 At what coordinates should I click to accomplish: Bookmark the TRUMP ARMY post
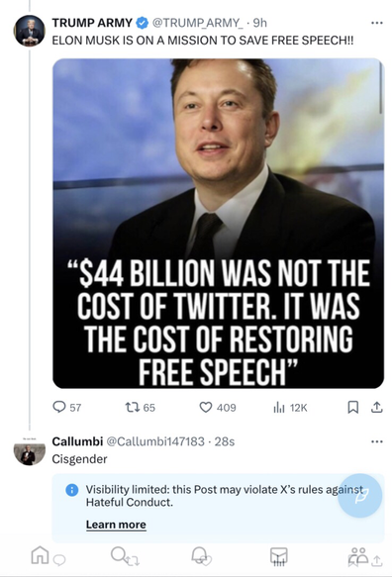click(353, 407)
